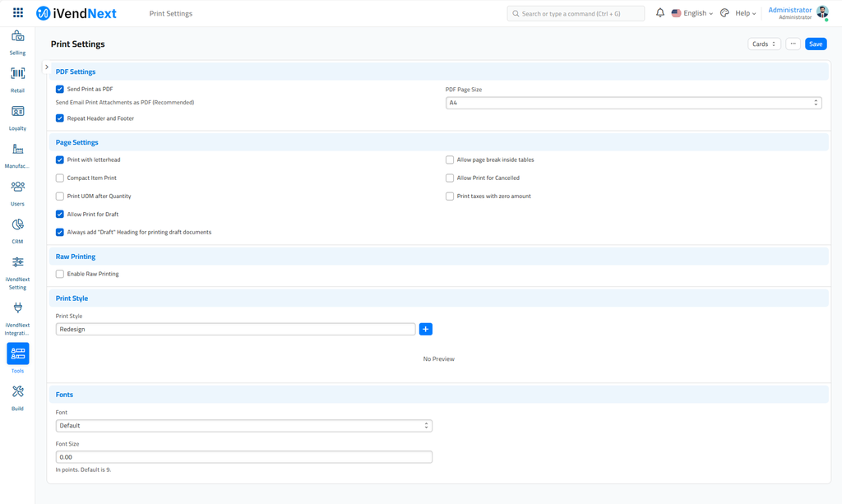Click the apps grid icon top left

coord(18,12)
